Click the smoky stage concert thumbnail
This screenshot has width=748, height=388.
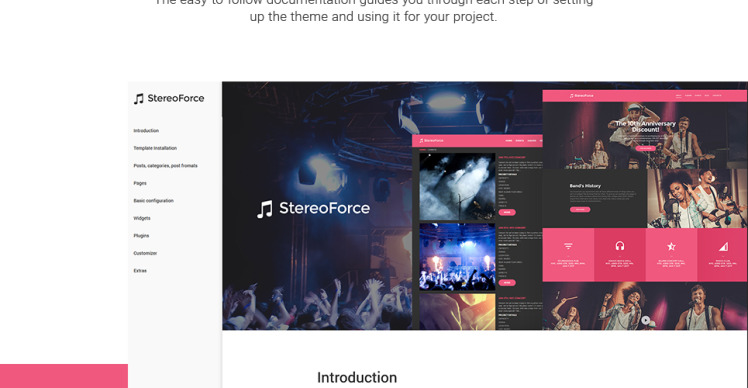coord(457,187)
